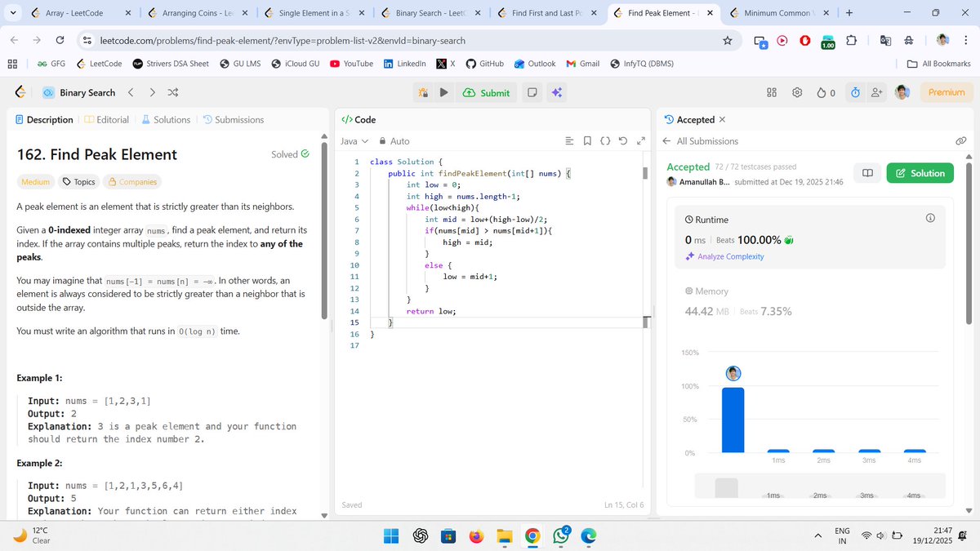Open the Java language dropdown

click(x=351, y=140)
